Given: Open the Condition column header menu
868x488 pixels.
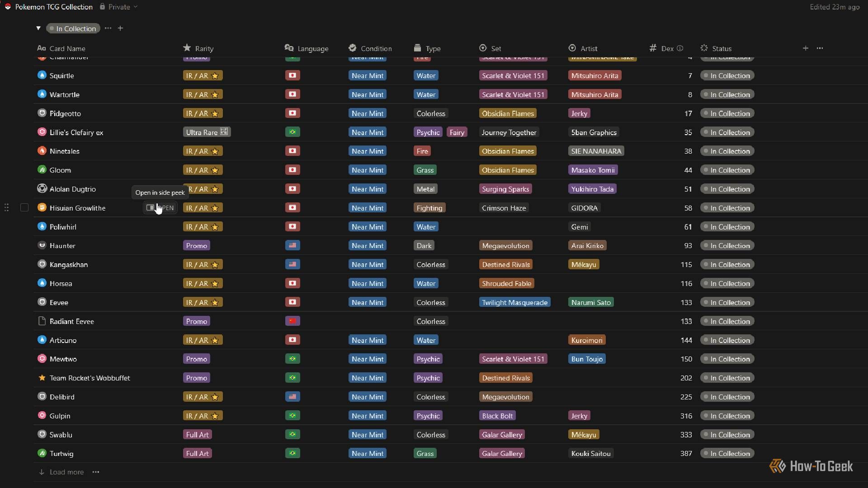Looking at the screenshot, I should pos(370,48).
